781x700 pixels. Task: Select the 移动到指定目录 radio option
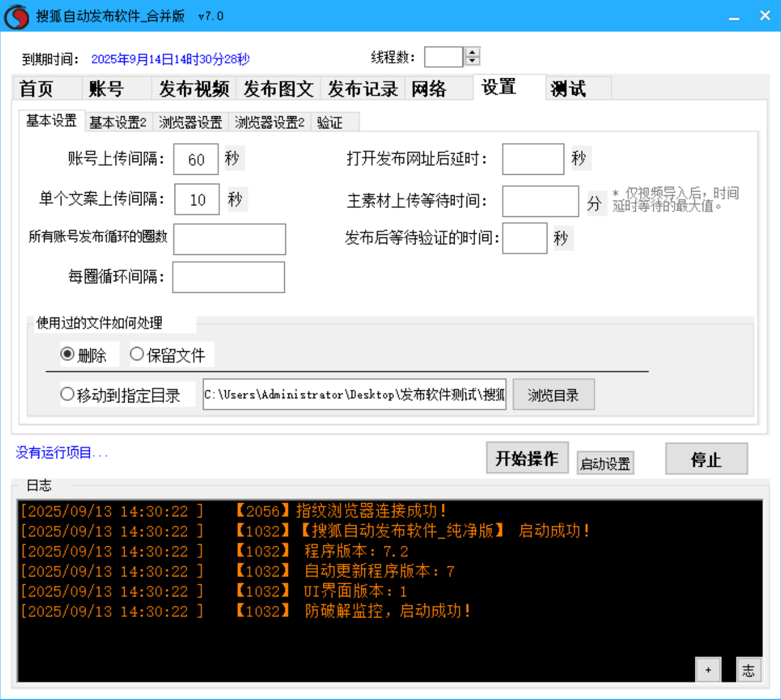tap(67, 394)
